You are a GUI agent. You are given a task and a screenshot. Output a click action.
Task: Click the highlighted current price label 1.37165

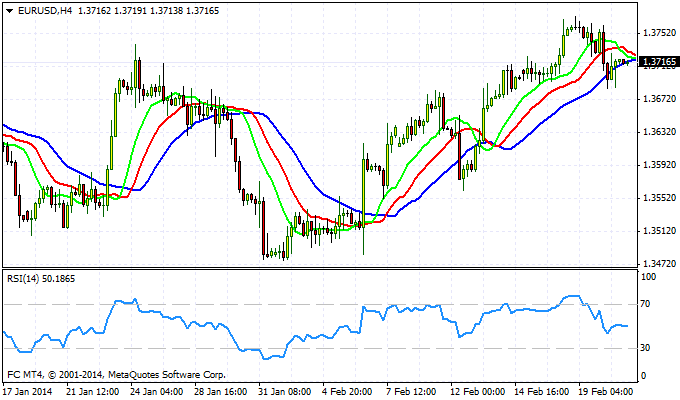[x=659, y=62]
